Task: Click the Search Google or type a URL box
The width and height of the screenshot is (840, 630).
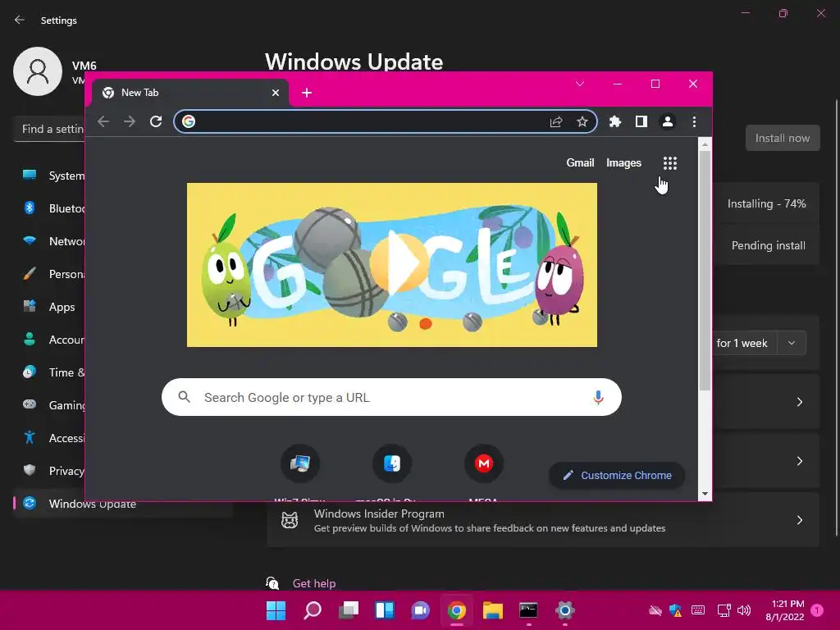Action: (391, 397)
